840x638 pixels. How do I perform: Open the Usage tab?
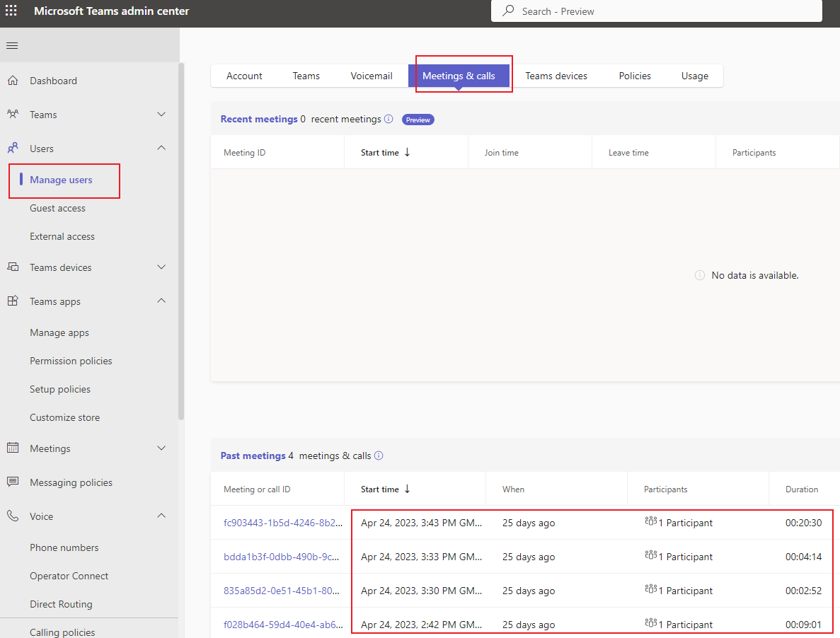click(695, 76)
